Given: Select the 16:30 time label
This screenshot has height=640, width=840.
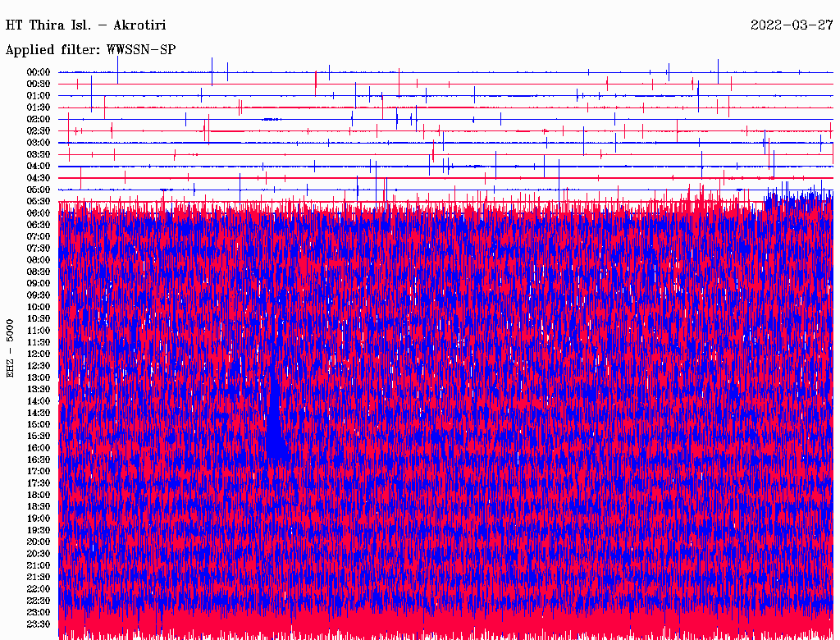Looking at the screenshot, I should pos(39,460).
